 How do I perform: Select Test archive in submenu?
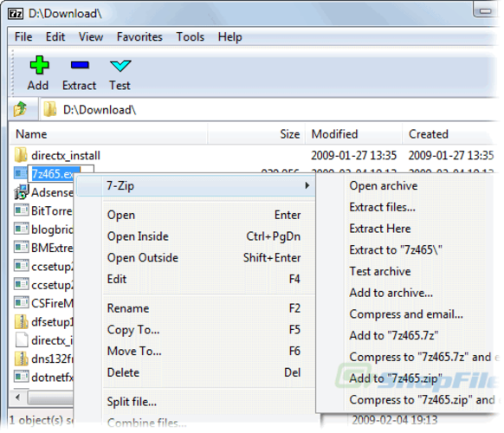(380, 271)
